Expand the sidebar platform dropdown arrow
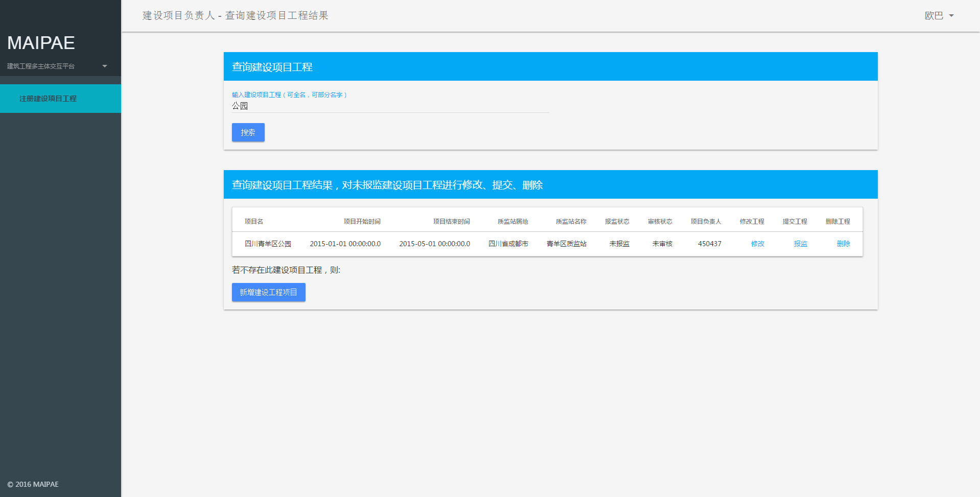The height and width of the screenshot is (497, 980). (105, 66)
